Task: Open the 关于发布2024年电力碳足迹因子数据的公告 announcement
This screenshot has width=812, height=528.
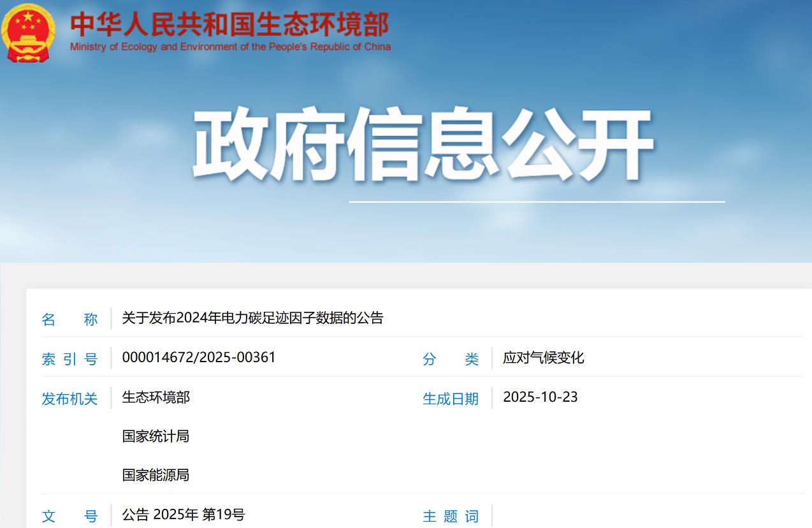Action: (254, 318)
